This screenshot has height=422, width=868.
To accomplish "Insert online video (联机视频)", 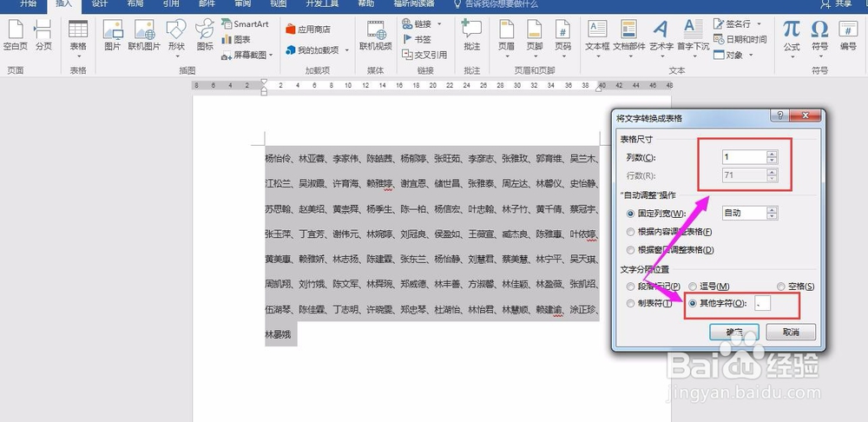I will point(375,36).
